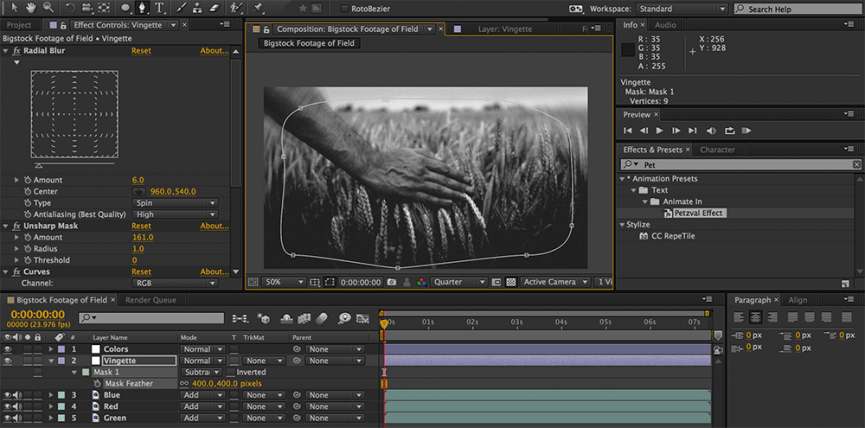Viewport: 865px width, 428px height.
Task: Open the composition mini-flowchart icon in timeline
Action: click(x=240, y=318)
